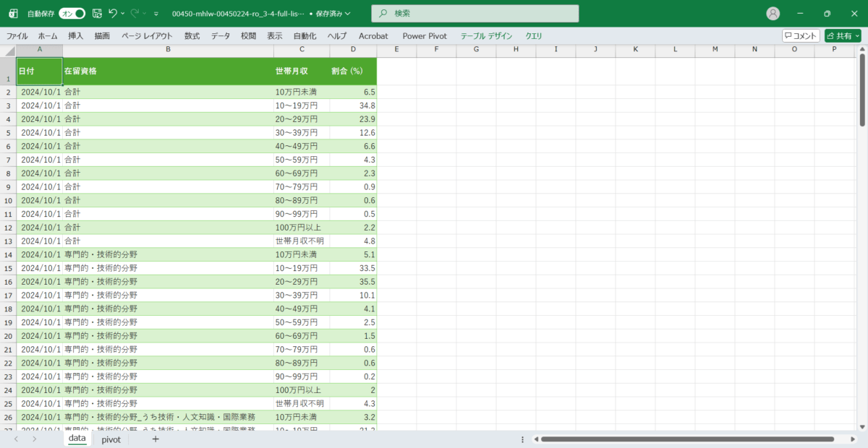Open the 挿入 ribbon tab

(x=75, y=35)
